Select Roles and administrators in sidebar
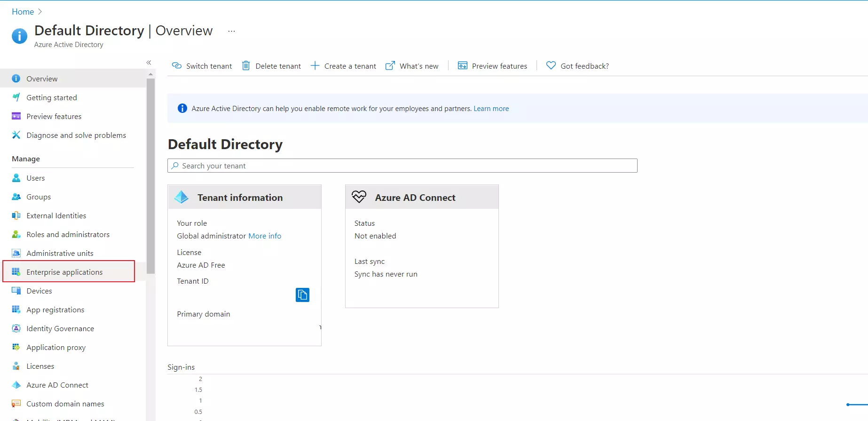This screenshot has height=421, width=868. [73, 234]
